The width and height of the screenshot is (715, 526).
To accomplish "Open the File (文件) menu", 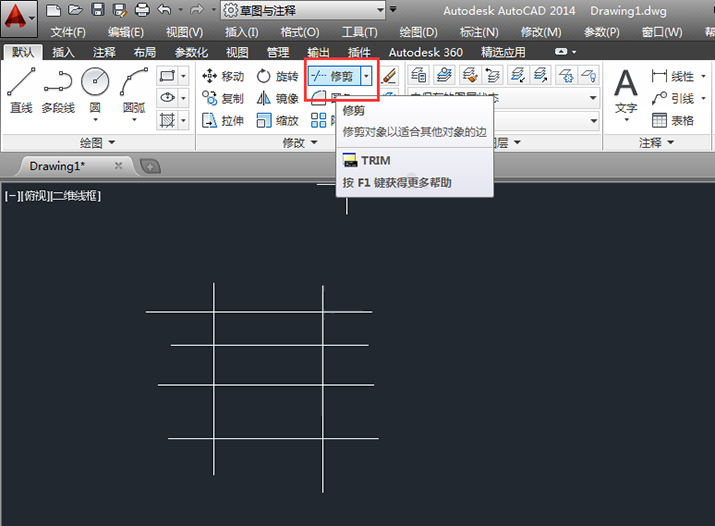I will tap(68, 32).
